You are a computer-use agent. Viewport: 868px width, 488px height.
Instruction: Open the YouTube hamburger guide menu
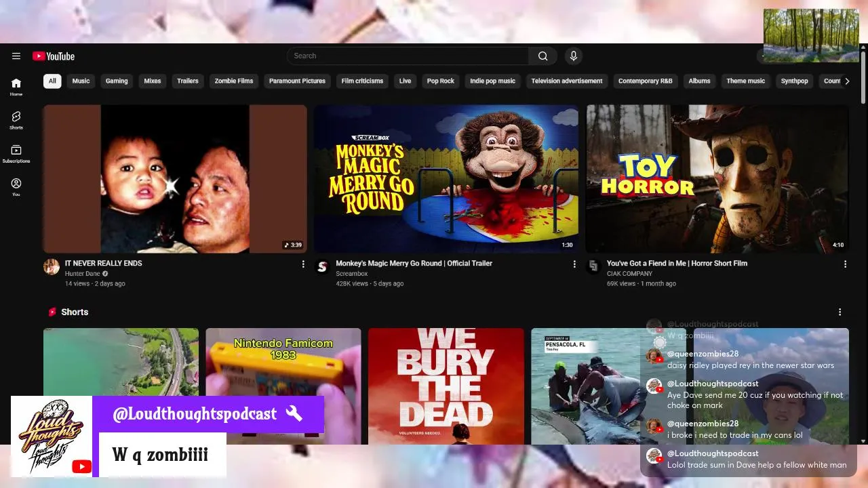[16, 56]
